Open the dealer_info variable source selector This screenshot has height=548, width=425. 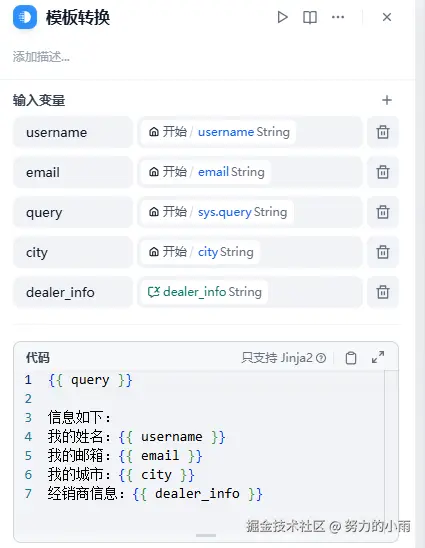click(x=250, y=292)
